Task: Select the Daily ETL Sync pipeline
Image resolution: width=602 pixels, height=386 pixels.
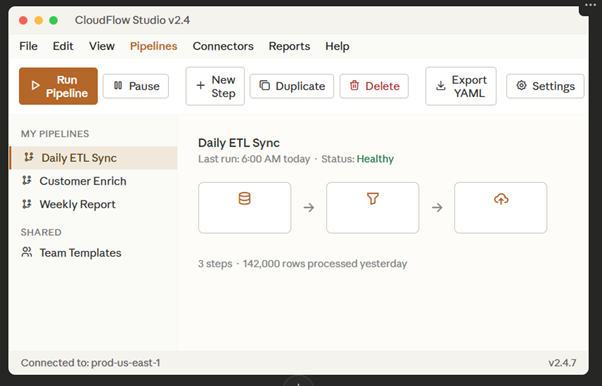Action: pos(93,158)
